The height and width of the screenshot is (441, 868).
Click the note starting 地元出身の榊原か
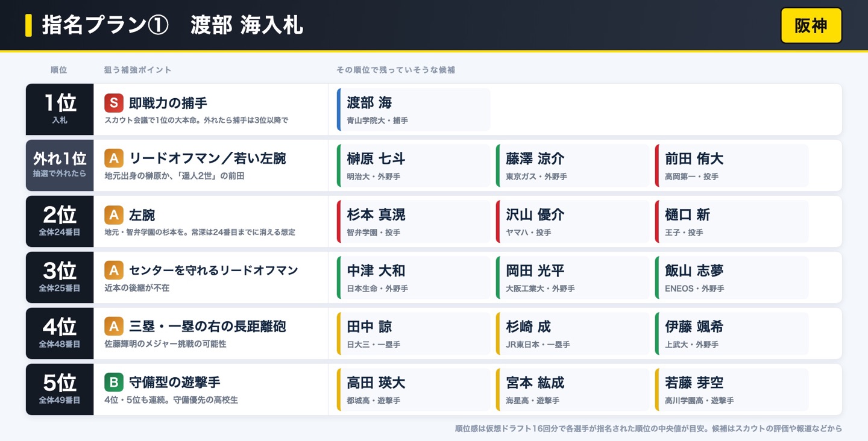coord(174,176)
